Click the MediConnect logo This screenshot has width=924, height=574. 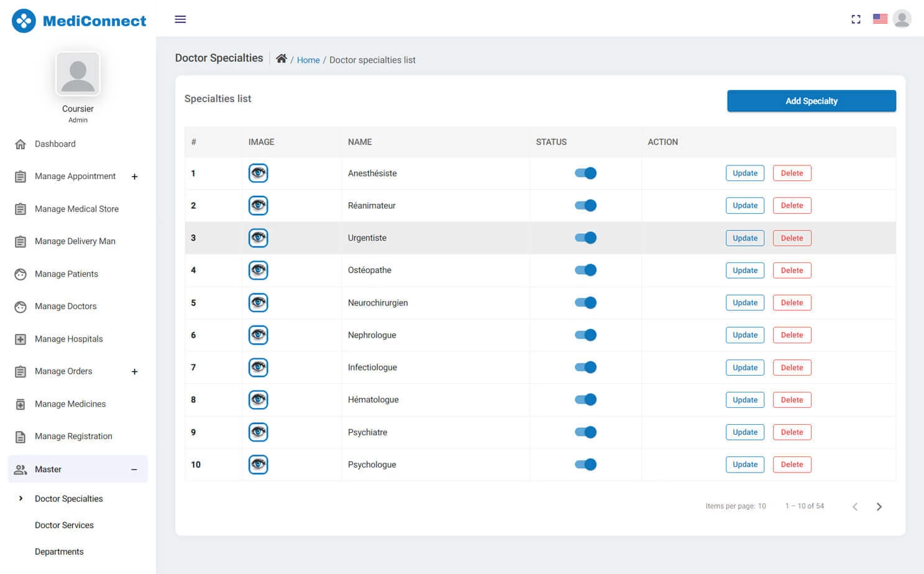pos(79,21)
